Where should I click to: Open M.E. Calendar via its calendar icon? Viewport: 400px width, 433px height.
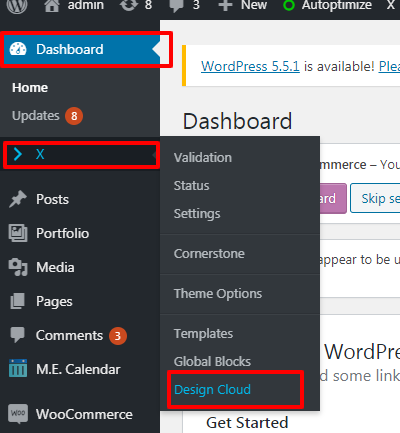pos(18,368)
